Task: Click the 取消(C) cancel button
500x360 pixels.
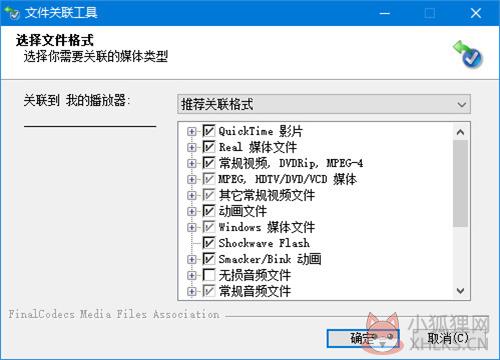Action: (x=449, y=338)
